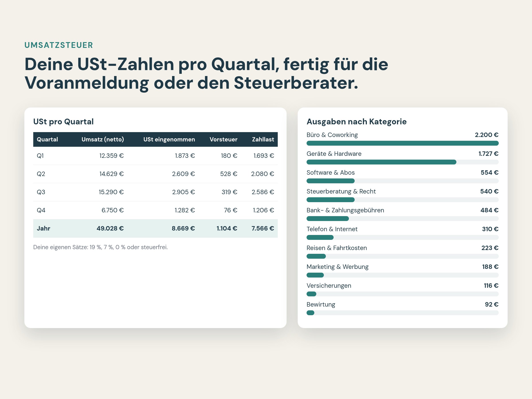Image resolution: width=532 pixels, height=399 pixels.
Task: Click yearly Vorsteuer total 1.104 €
Action: (227, 229)
